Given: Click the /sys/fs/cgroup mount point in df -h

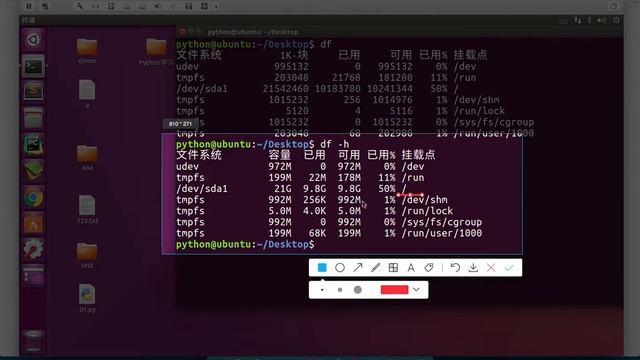Looking at the screenshot, I should (442, 222).
